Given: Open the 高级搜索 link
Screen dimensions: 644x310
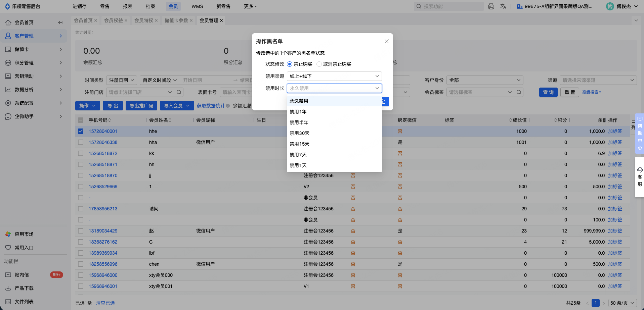Looking at the screenshot, I should [x=592, y=92].
